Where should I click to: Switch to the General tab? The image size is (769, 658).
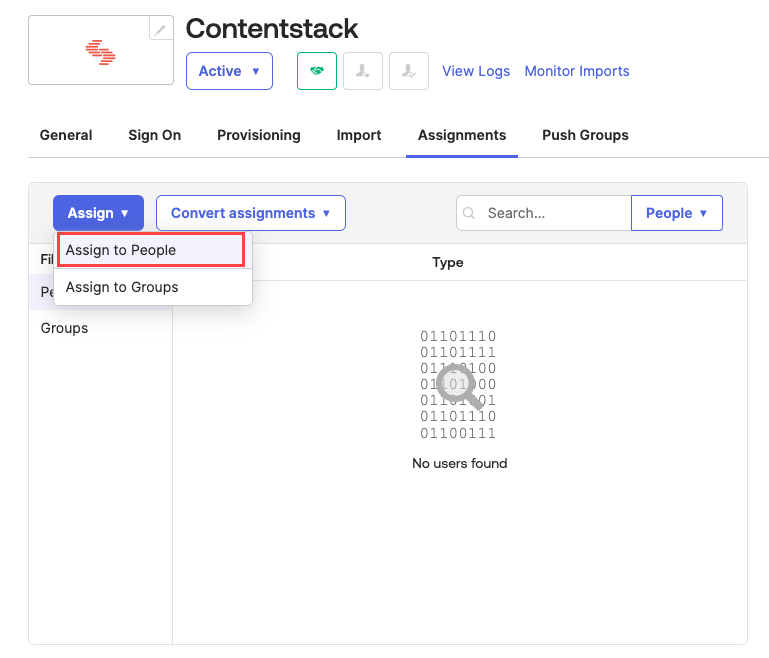coord(66,135)
